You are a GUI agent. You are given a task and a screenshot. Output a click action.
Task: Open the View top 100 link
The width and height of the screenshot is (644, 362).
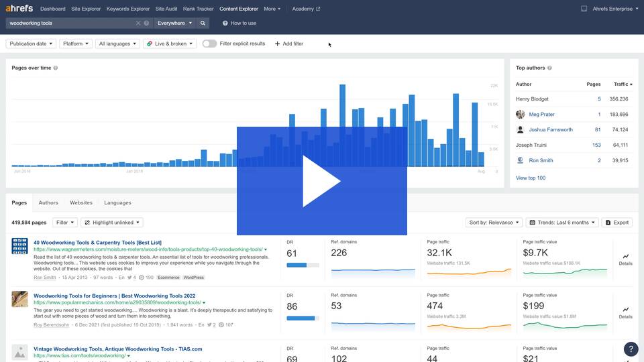click(531, 178)
